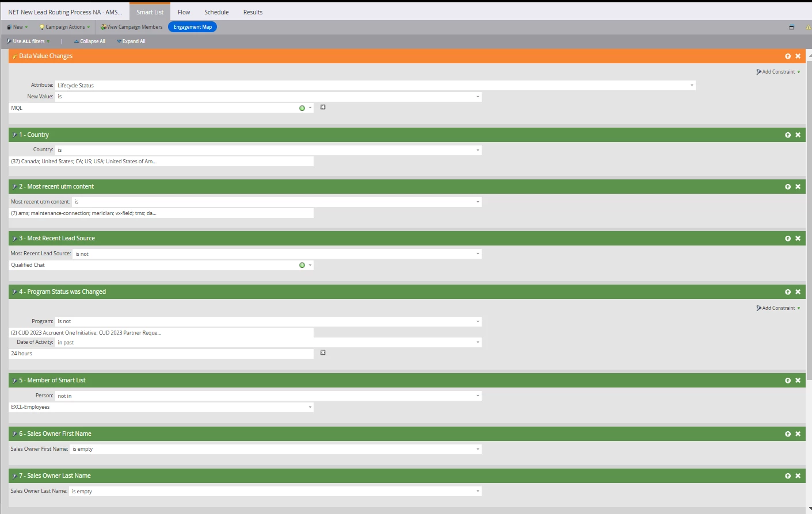
Task: Delete the 1 - Country filter
Action: 798,135
